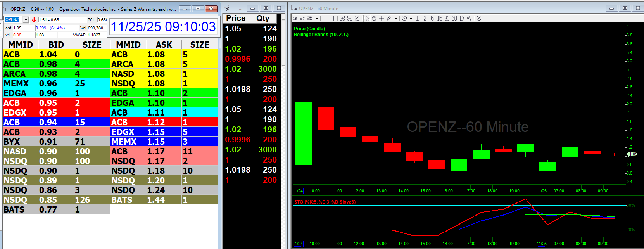Expand the pencil drawing tools dropdown arrow
This screenshot has height=249, width=644.
[x=395, y=18]
